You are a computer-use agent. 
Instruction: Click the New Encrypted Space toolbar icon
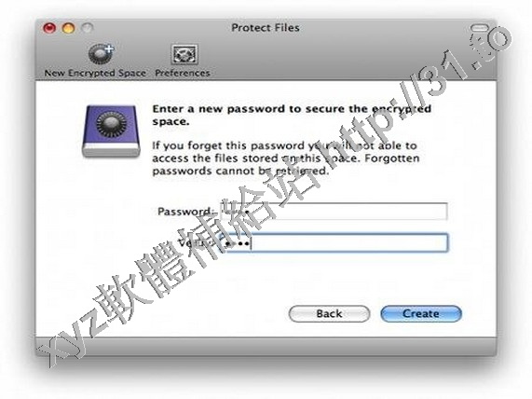tap(101, 54)
